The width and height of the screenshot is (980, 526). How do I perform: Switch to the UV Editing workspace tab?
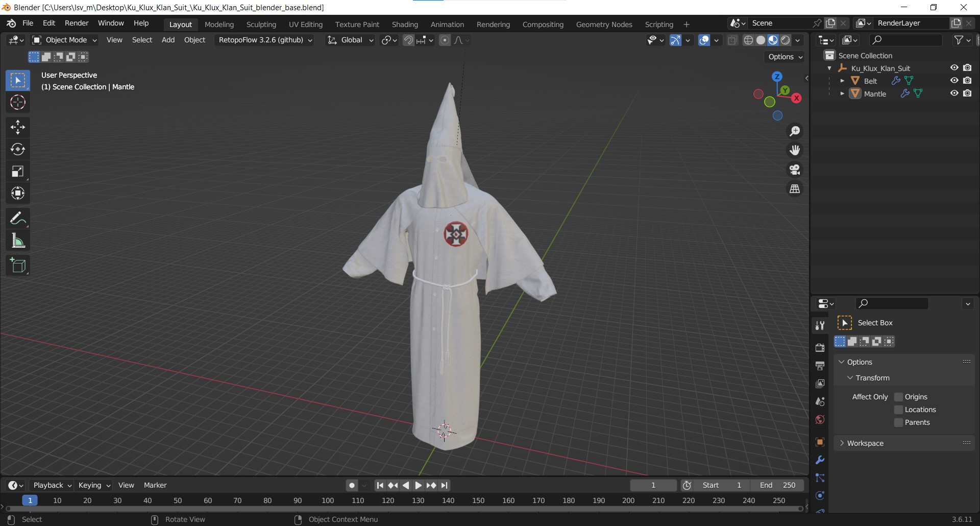[305, 25]
